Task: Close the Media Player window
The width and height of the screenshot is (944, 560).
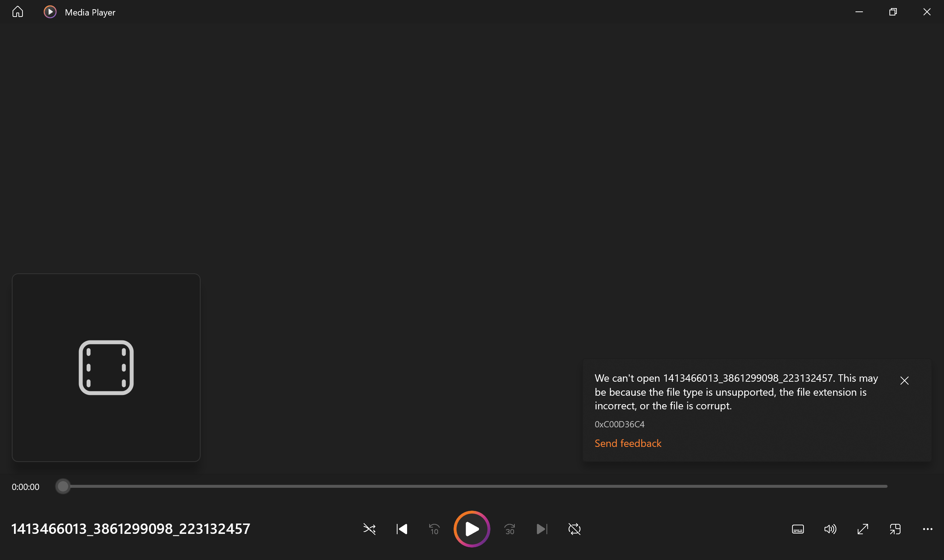Action: click(x=927, y=12)
